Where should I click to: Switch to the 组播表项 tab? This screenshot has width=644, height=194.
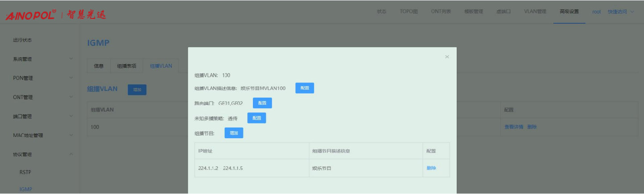pyautogui.click(x=127, y=66)
